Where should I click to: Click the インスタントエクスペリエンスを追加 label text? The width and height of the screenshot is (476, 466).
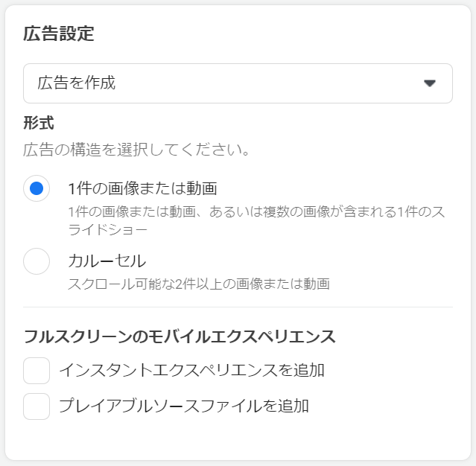(x=191, y=370)
